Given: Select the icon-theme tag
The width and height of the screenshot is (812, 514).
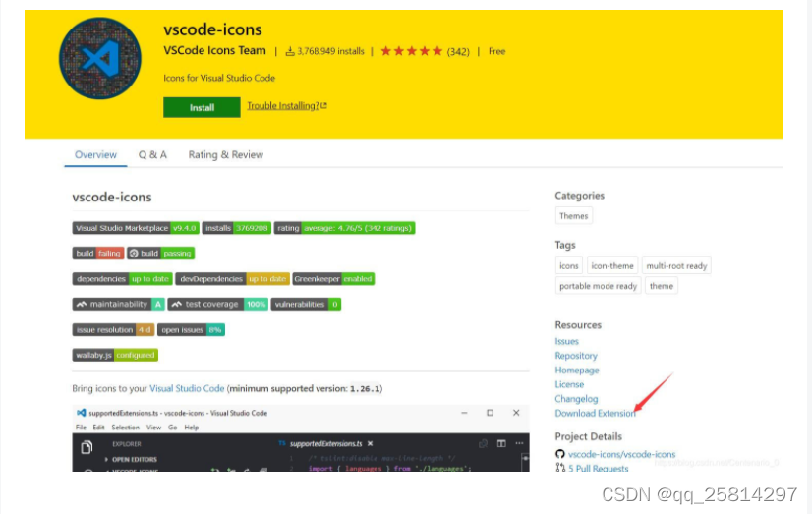Looking at the screenshot, I should (612, 265).
